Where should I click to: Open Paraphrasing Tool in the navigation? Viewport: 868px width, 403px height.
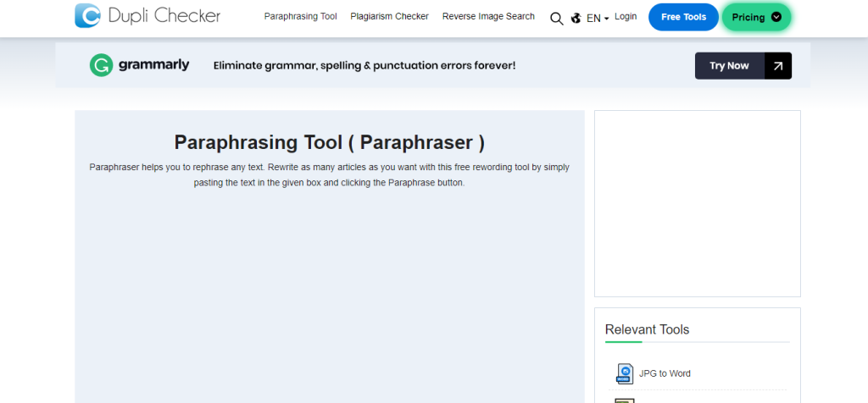[301, 17]
